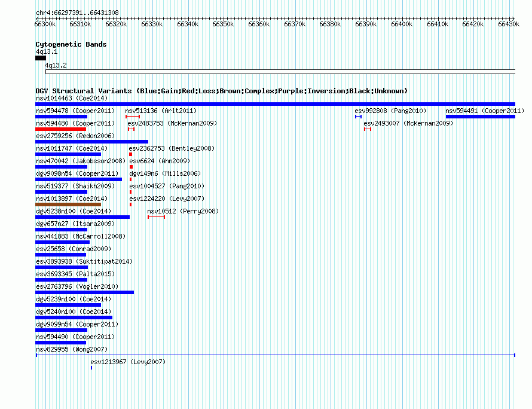
Task: Select the nsv594478 (Cooper2011) variant label
Action: point(75,111)
